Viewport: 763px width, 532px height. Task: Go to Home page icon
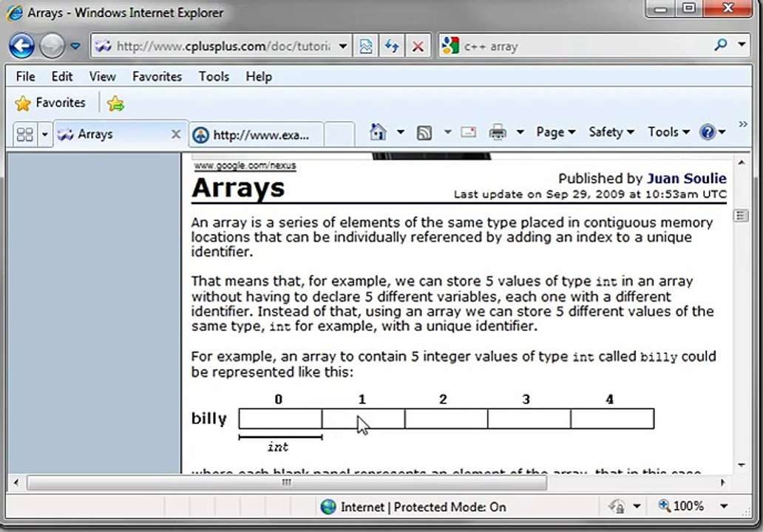pos(378,132)
